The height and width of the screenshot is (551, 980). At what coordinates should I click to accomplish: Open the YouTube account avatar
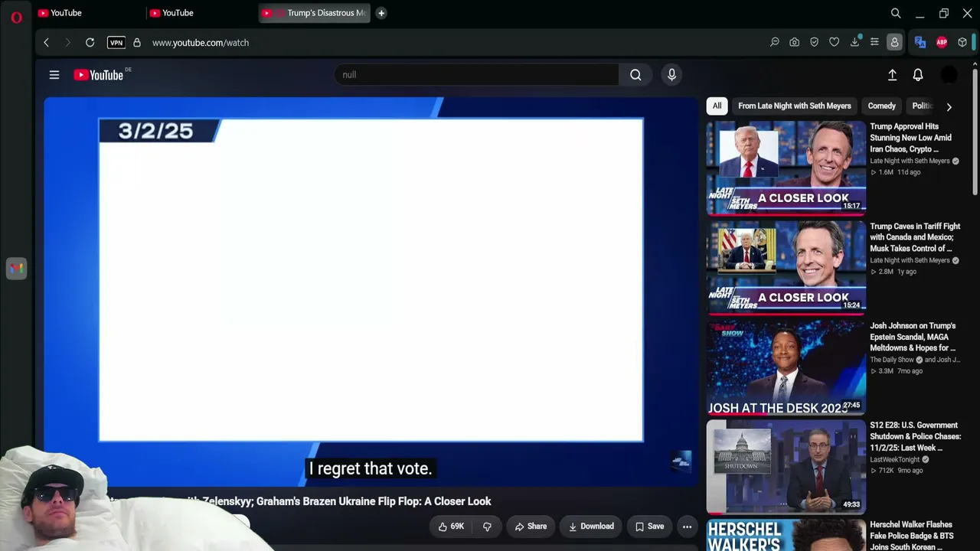(949, 75)
